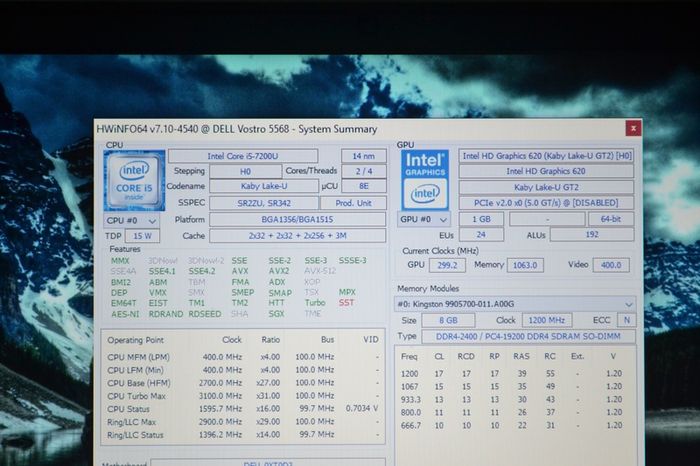Click the EM64T feature label

[124, 303]
